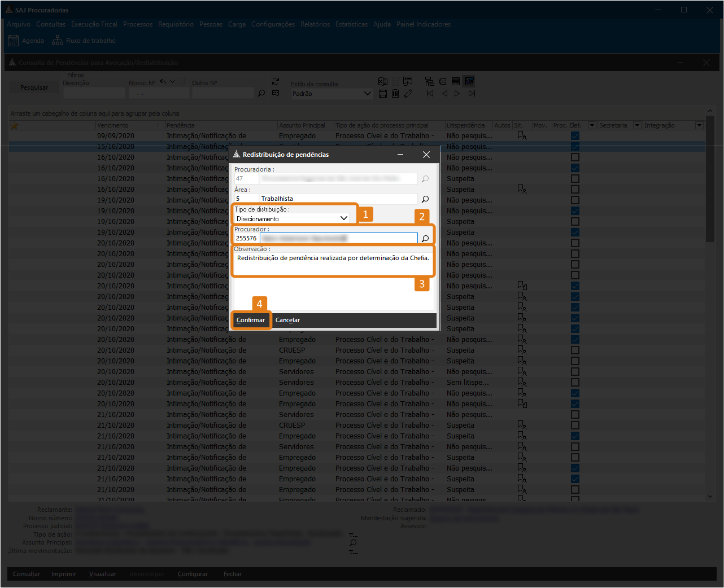
Task: Click the trash delete icon in toolbar
Action: [395, 94]
